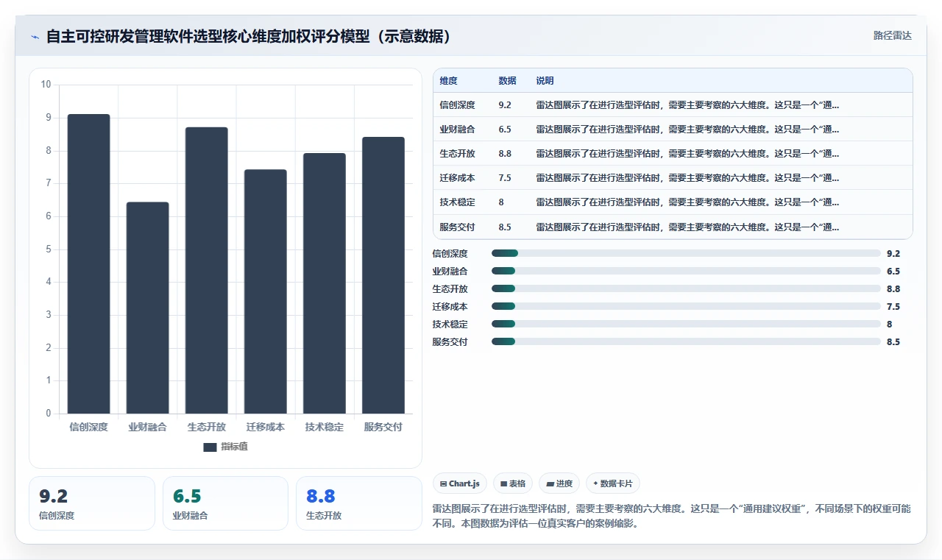Select the 服务交付 chart bar
The width and height of the screenshot is (942, 560).
tap(383, 275)
